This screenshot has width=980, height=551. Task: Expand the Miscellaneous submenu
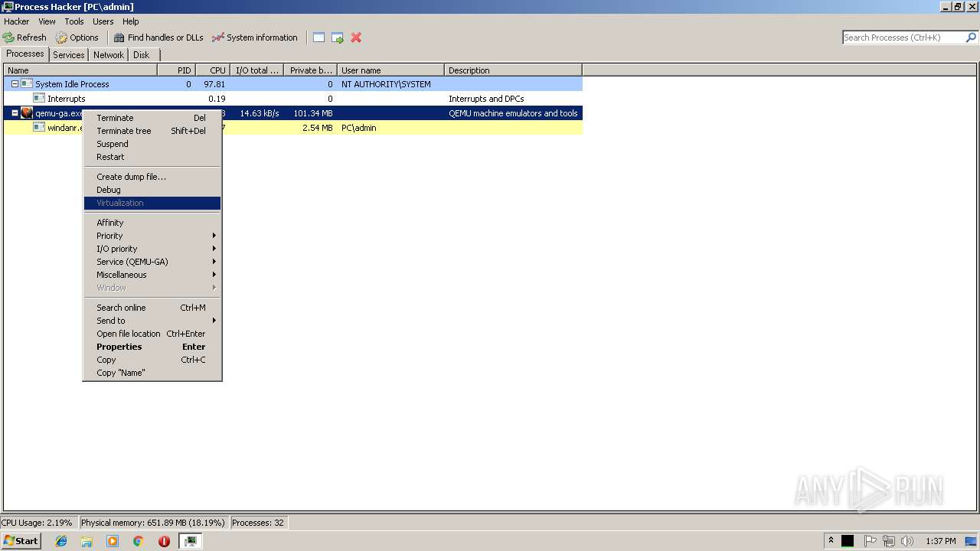click(x=152, y=275)
